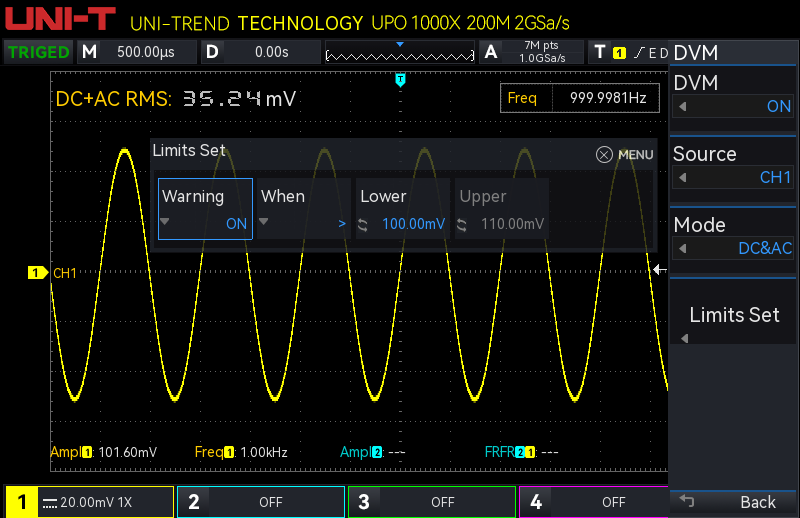This screenshot has width=800, height=518.
Task: Enable channel 2 currently OFF
Action: click(260, 502)
